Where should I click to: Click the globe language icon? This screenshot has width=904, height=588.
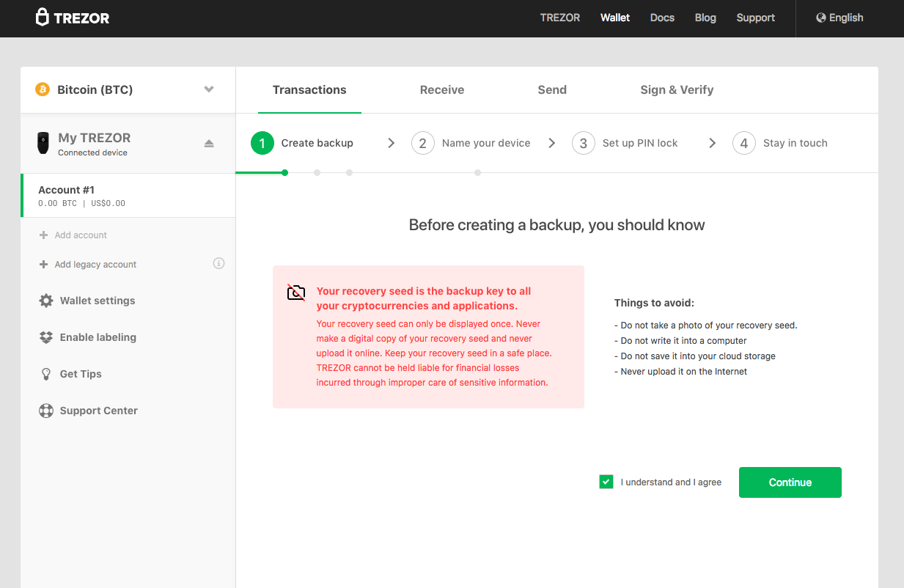pos(821,18)
